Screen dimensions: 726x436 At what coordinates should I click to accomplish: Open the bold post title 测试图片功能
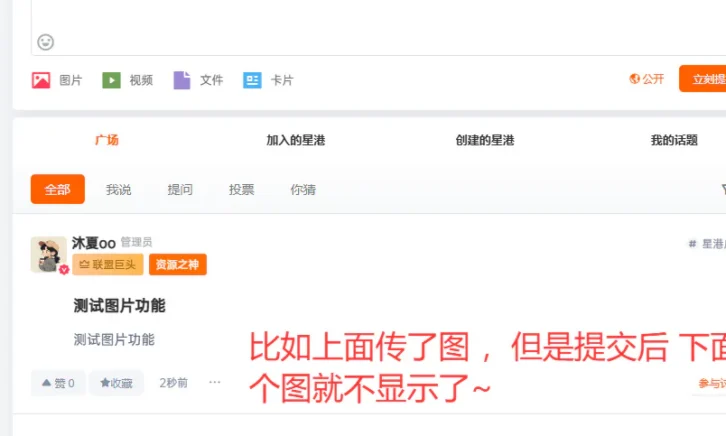pyautogui.click(x=119, y=305)
